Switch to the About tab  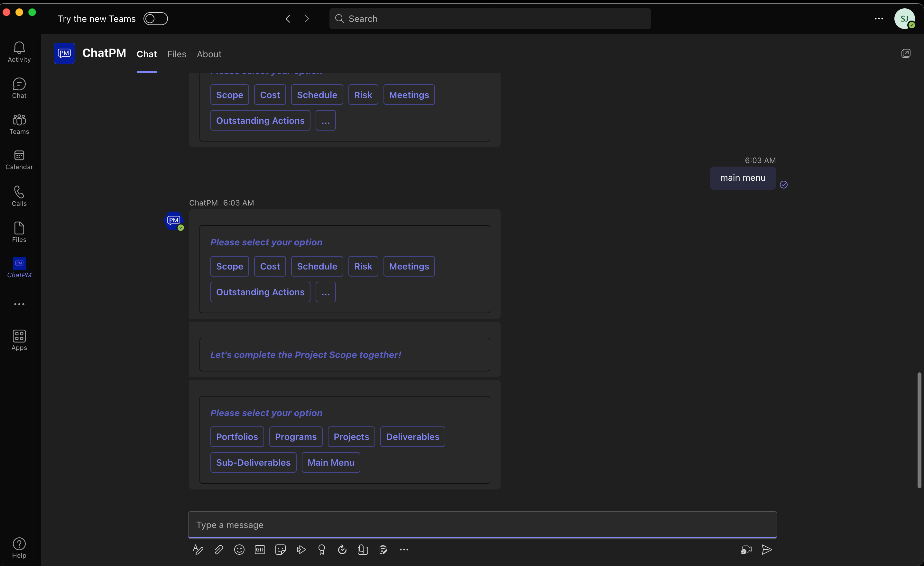coord(209,54)
